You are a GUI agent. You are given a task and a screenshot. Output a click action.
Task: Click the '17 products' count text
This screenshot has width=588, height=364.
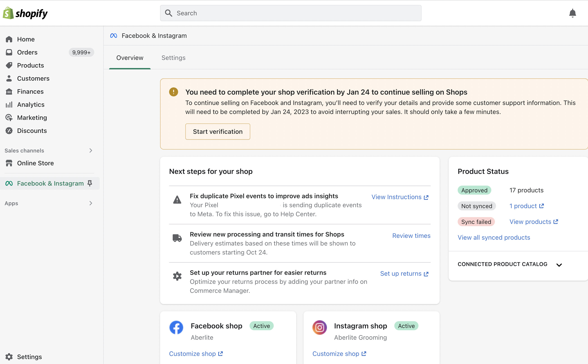[526, 190]
